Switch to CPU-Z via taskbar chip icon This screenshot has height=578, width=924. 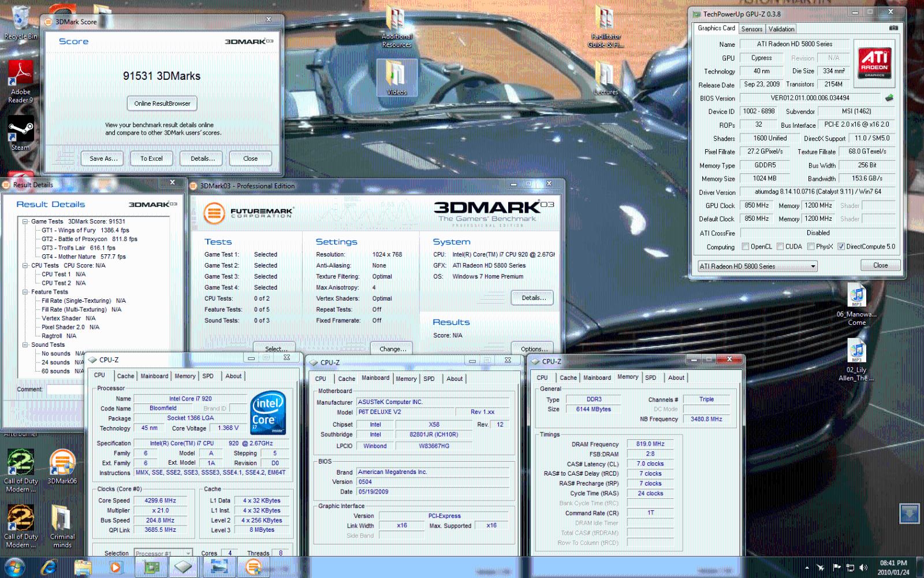[x=184, y=567]
